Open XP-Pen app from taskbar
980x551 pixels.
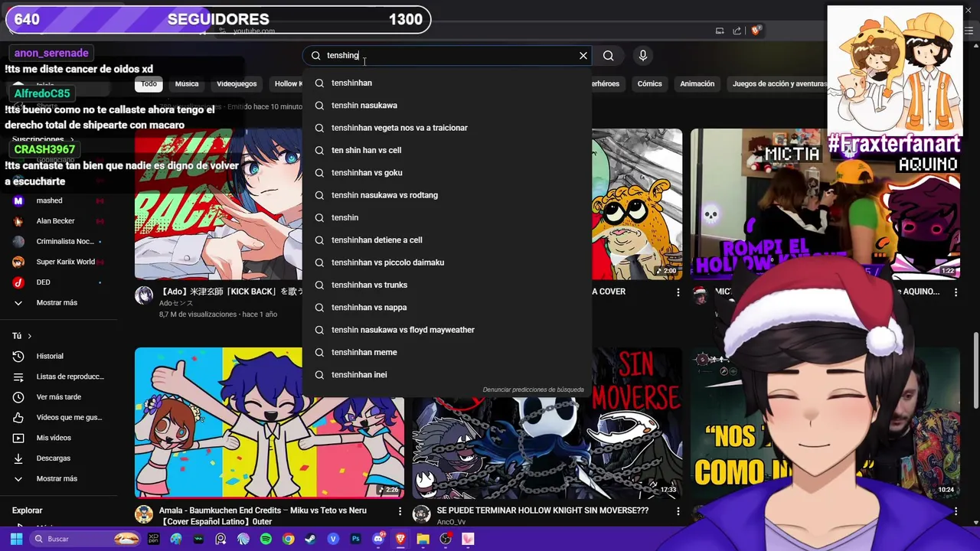(154, 539)
